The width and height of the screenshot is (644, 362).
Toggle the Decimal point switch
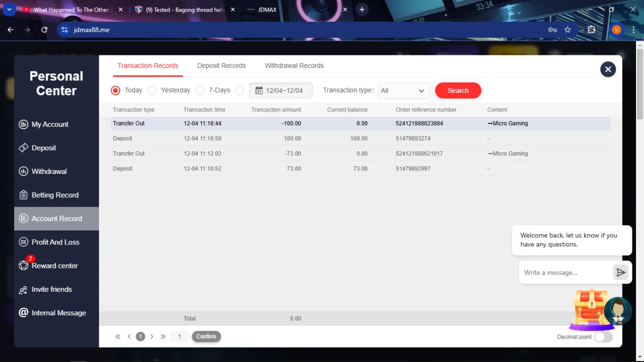603,337
